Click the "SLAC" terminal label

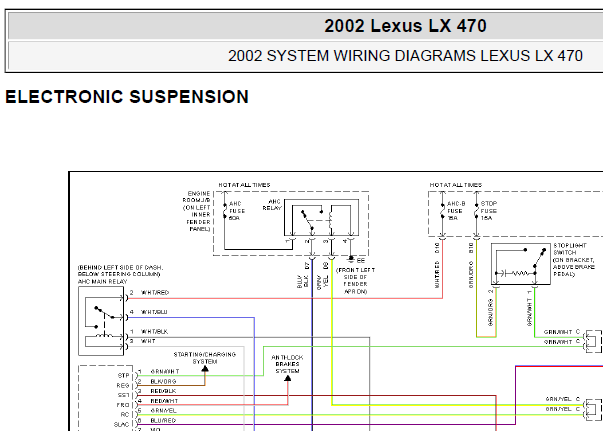coord(122,425)
